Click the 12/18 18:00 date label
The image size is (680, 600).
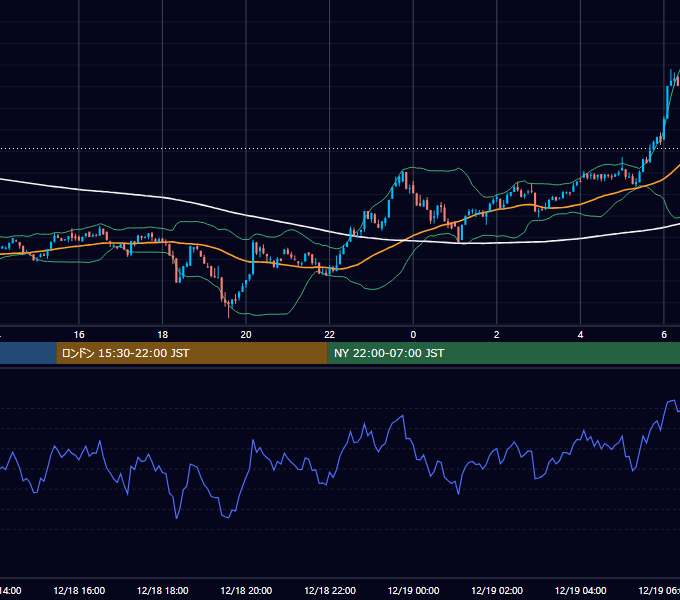point(163,590)
